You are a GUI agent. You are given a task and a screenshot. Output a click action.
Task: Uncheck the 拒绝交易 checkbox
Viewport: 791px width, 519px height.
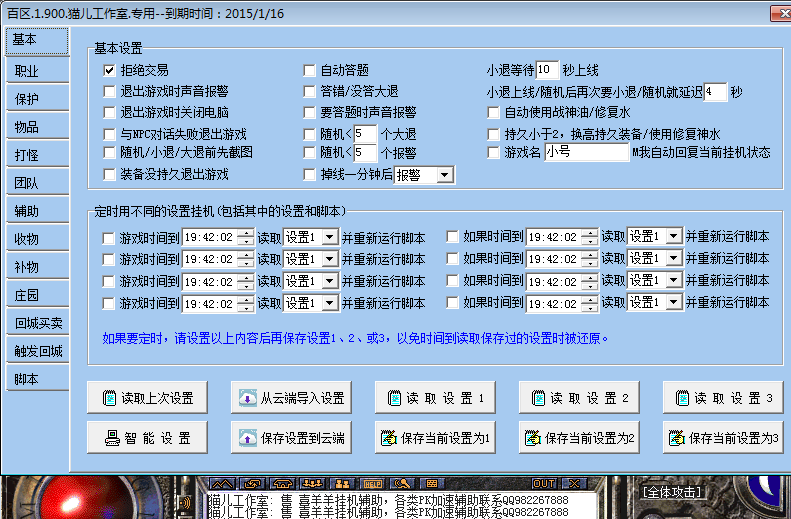tap(109, 71)
